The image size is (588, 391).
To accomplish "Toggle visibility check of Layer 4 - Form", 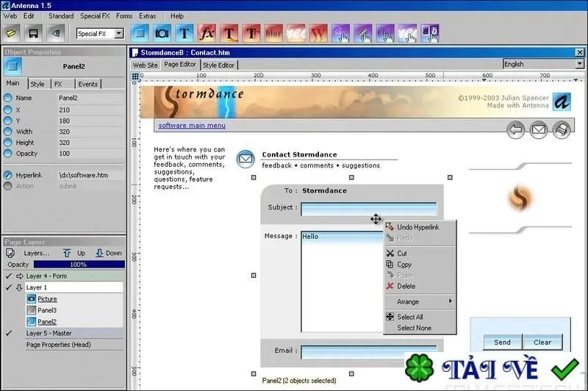I will click(9, 276).
